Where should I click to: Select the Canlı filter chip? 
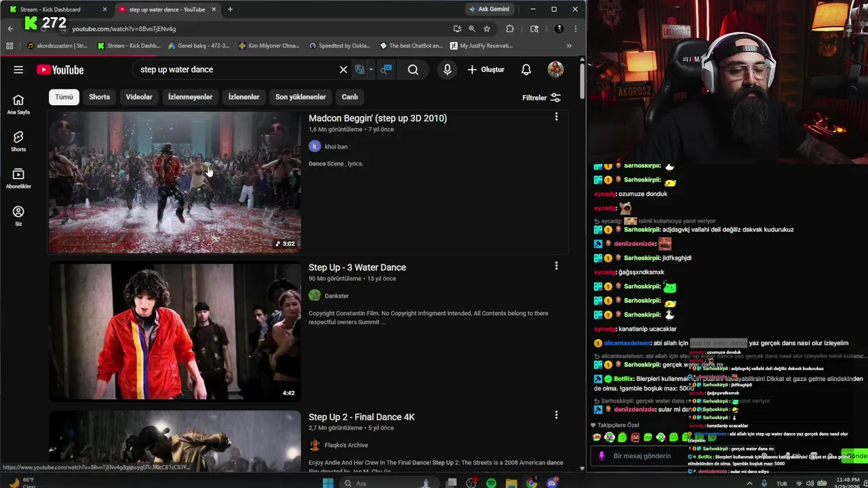[350, 97]
